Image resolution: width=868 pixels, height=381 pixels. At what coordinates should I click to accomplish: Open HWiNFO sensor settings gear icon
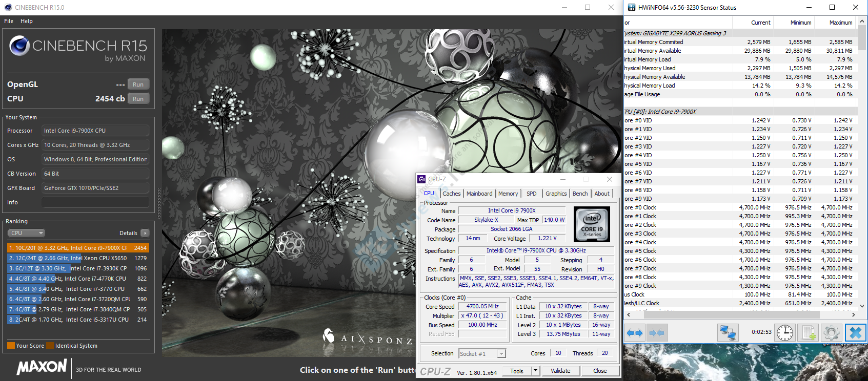[832, 333]
